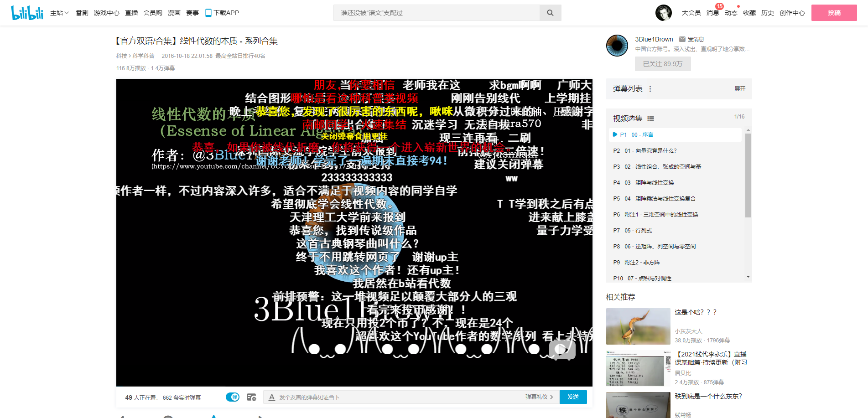This screenshot has height=418, width=868.
Task: Open the danmaku settings icon beside the toggle
Action: [251, 397]
